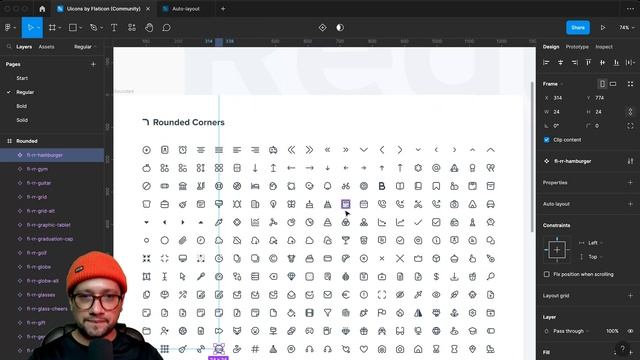Open the zoom level 74% dropdown

click(x=627, y=28)
